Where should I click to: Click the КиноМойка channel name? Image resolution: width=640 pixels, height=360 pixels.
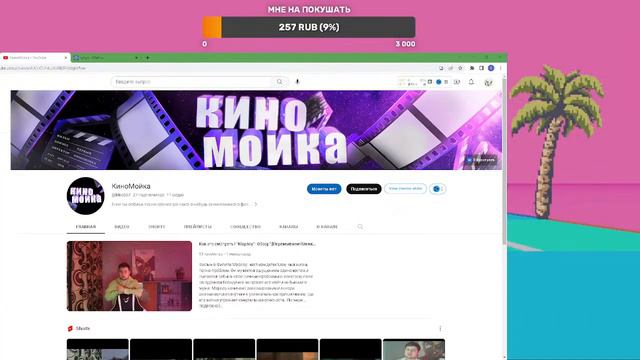131,186
